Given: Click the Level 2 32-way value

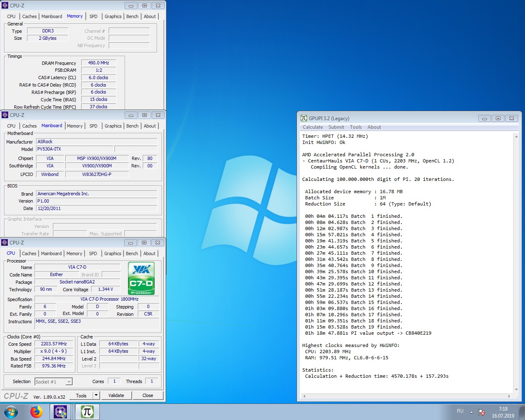Looking at the screenshot, I should click(x=149, y=358).
